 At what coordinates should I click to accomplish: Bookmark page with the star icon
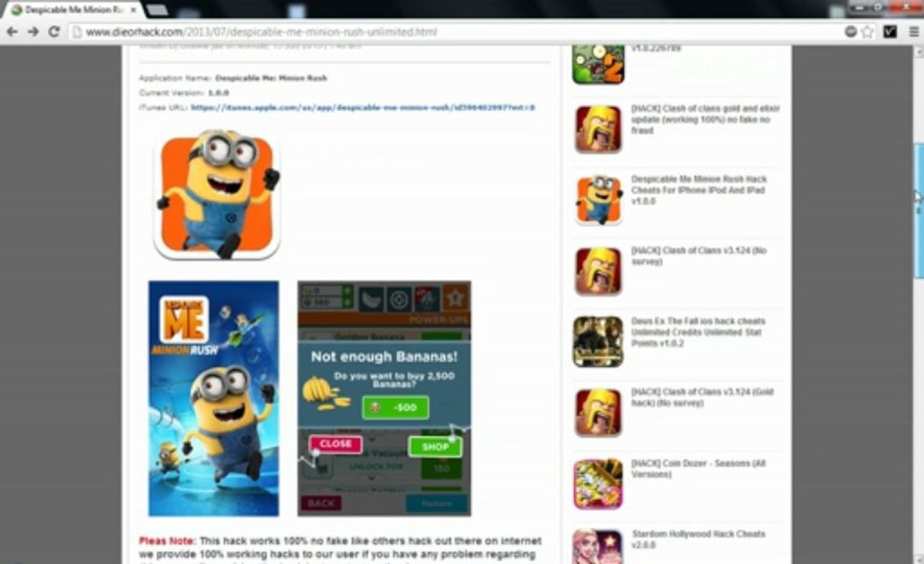click(868, 32)
